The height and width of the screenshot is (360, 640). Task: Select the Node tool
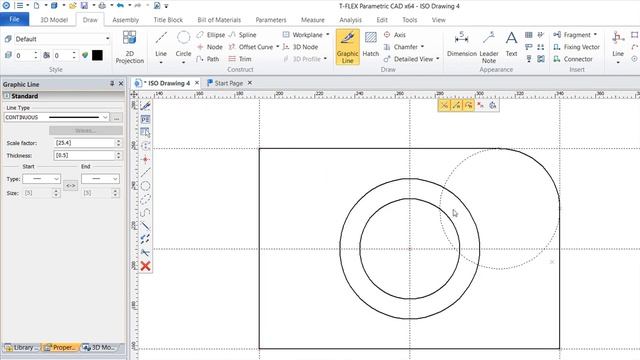(x=210, y=47)
